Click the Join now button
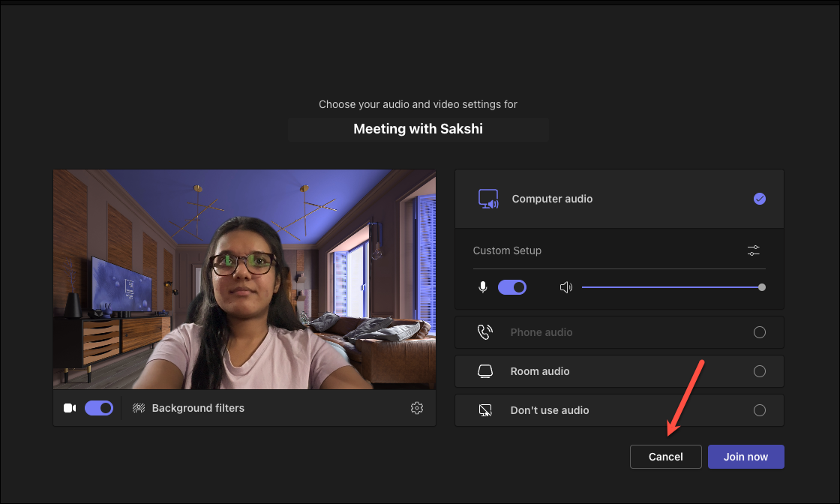 point(745,456)
